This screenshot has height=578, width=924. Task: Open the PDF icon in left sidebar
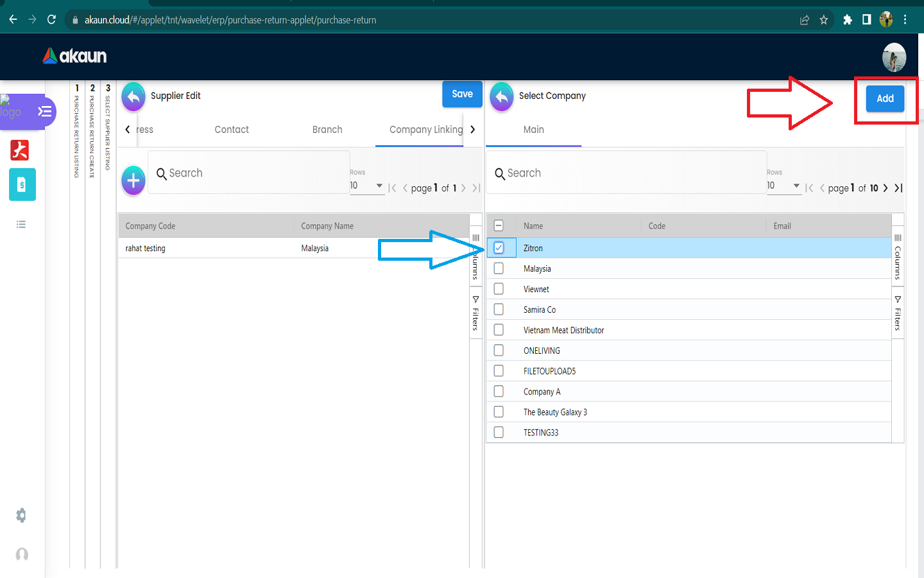20,150
